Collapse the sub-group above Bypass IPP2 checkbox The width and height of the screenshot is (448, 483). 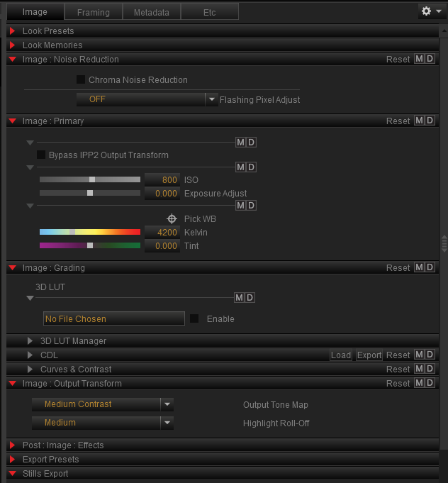point(30,143)
